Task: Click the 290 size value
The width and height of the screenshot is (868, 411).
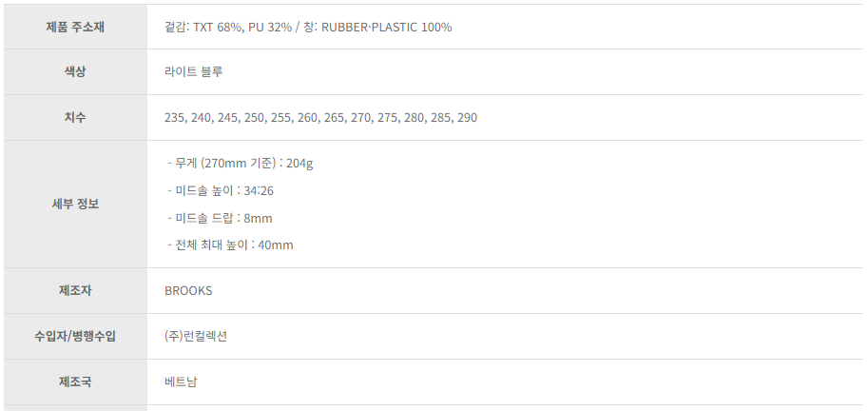Action: point(467,117)
